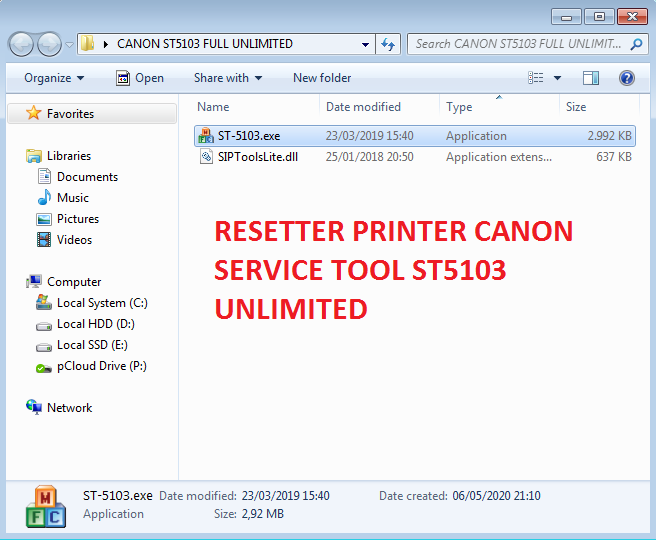Click the Computer monitor icon

[x=33, y=282]
